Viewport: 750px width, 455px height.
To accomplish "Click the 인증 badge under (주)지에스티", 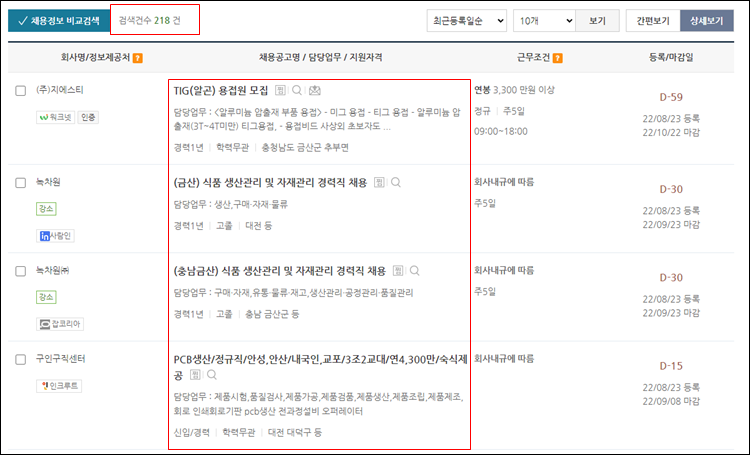I will click(x=88, y=117).
